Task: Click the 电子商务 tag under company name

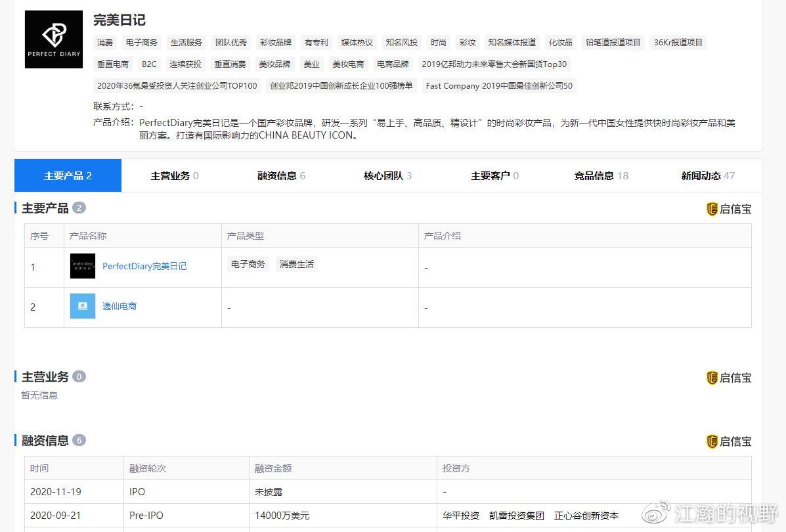Action: (142, 42)
